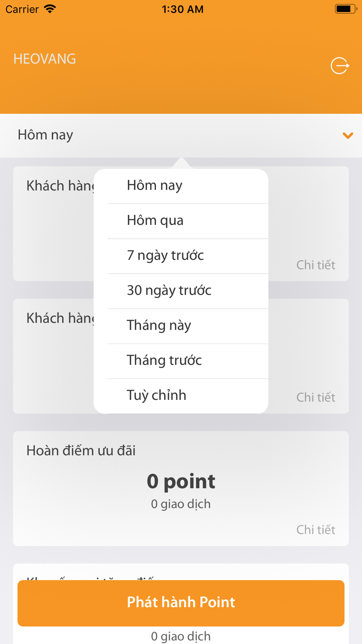Tap the "Hôm nay" date filter bar
The height and width of the screenshot is (644, 362).
[181, 135]
